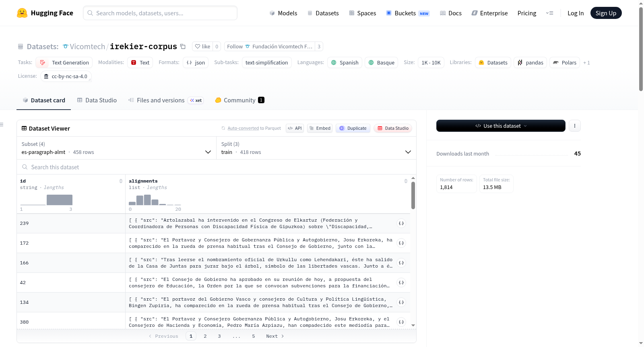Expand the cell in row 42
This screenshot has height=347, width=644.
[401, 283]
